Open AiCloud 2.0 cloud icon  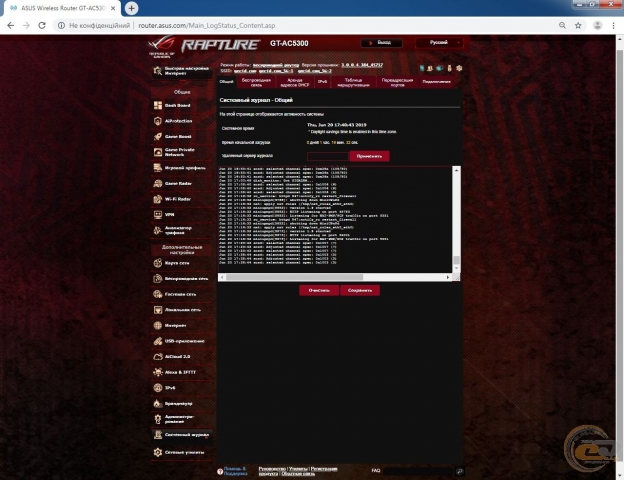click(x=158, y=357)
